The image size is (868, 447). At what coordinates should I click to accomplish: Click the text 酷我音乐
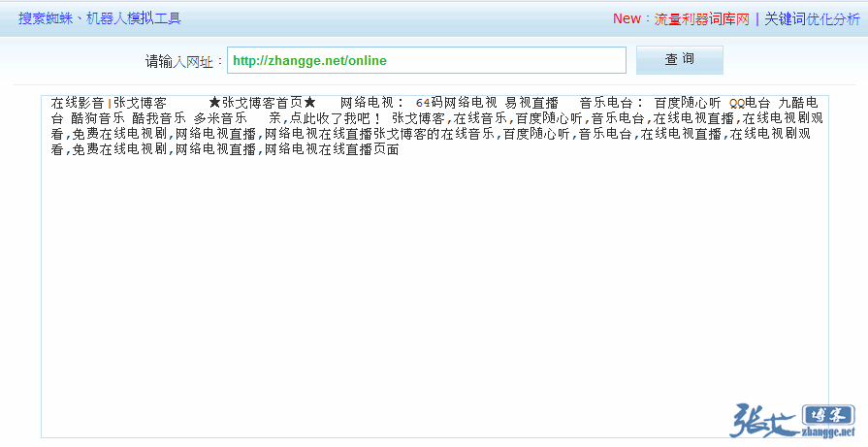[159, 118]
